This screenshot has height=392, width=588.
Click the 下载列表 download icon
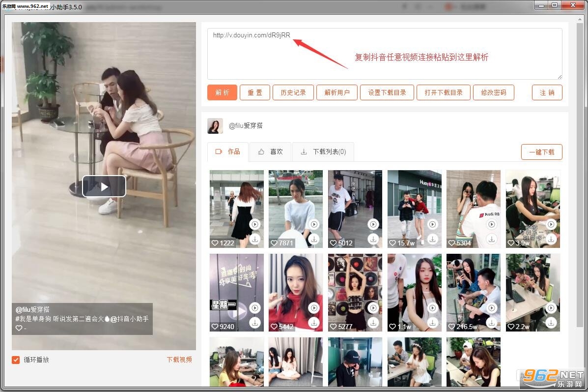click(304, 151)
